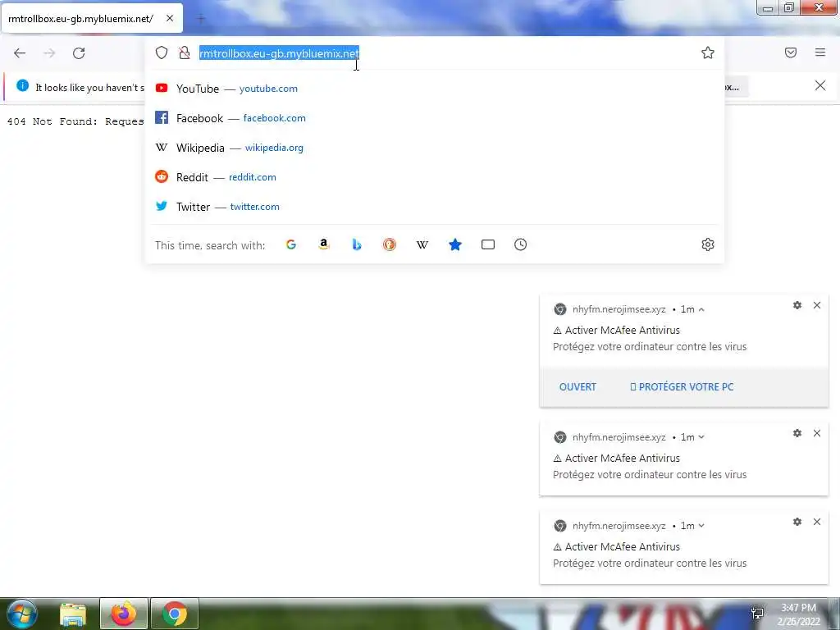The image size is (840, 630).
Task: Open the tracking protection shield icon
Action: click(x=162, y=52)
